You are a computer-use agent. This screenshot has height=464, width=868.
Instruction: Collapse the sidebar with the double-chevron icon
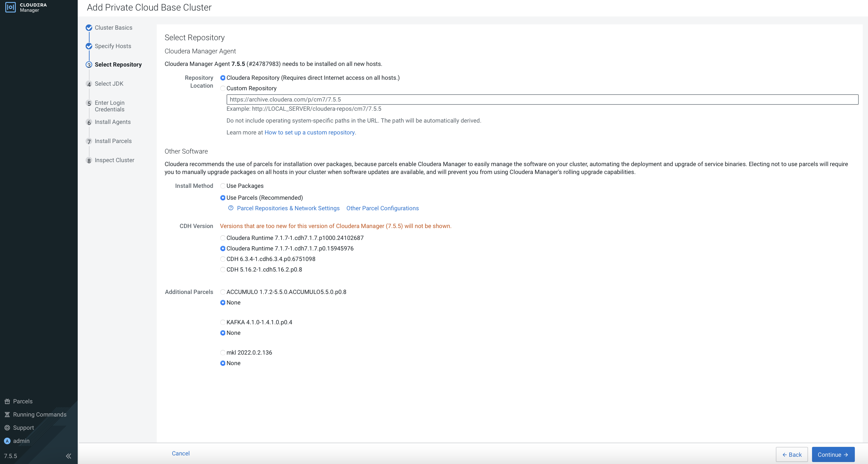pyautogui.click(x=68, y=456)
